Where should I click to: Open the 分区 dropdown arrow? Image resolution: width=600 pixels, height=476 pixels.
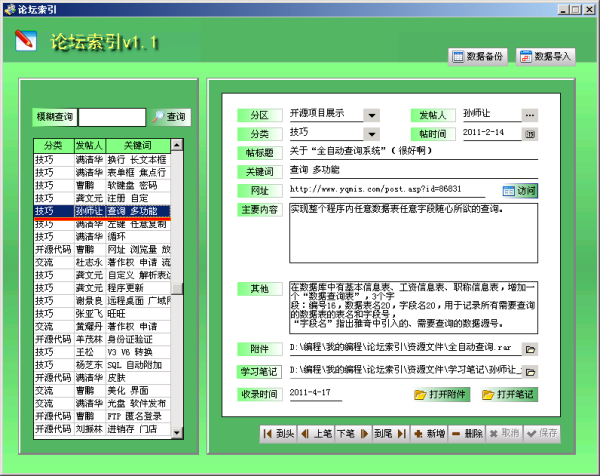tap(372, 115)
